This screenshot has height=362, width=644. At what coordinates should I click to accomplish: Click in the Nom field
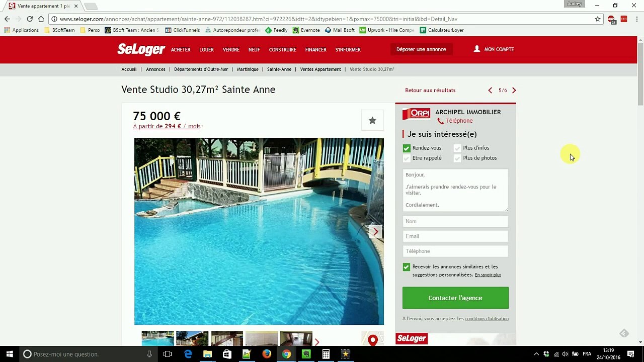coord(455,221)
